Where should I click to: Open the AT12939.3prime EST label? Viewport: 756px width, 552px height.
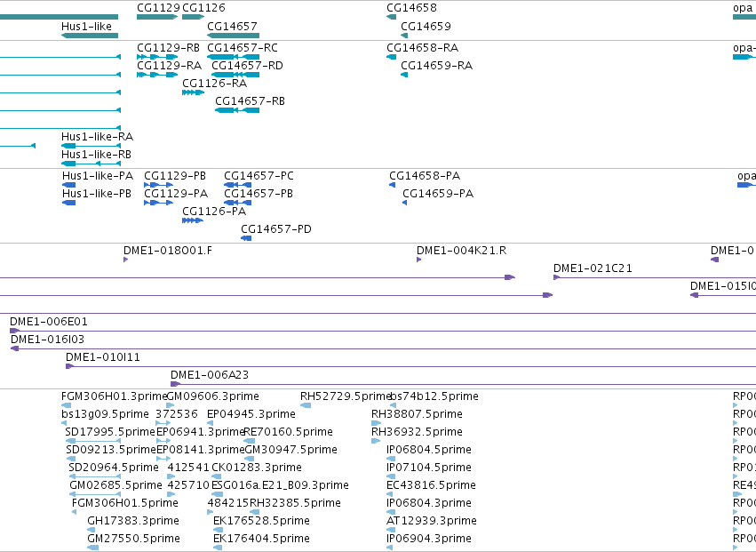point(432,521)
